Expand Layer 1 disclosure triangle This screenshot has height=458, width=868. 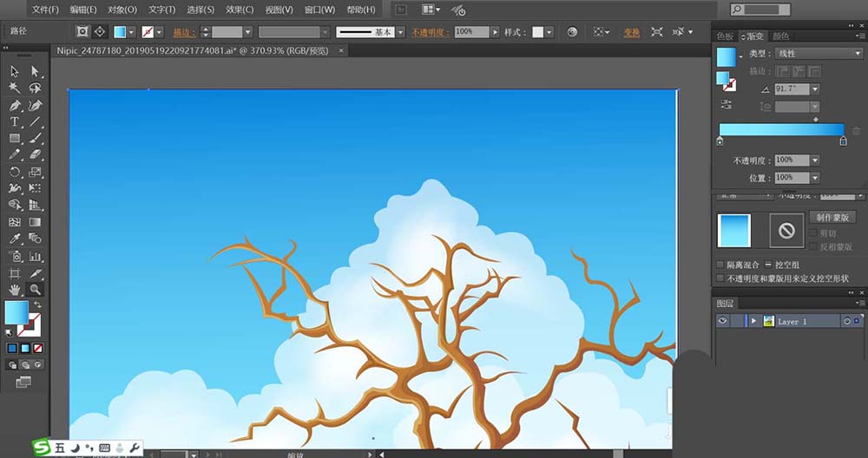(x=753, y=321)
